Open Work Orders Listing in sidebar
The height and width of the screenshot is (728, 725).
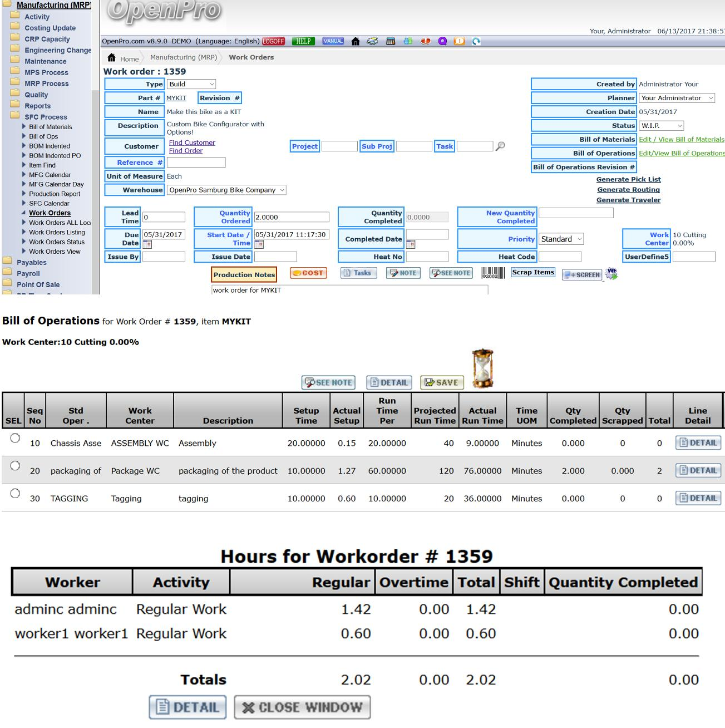click(57, 232)
